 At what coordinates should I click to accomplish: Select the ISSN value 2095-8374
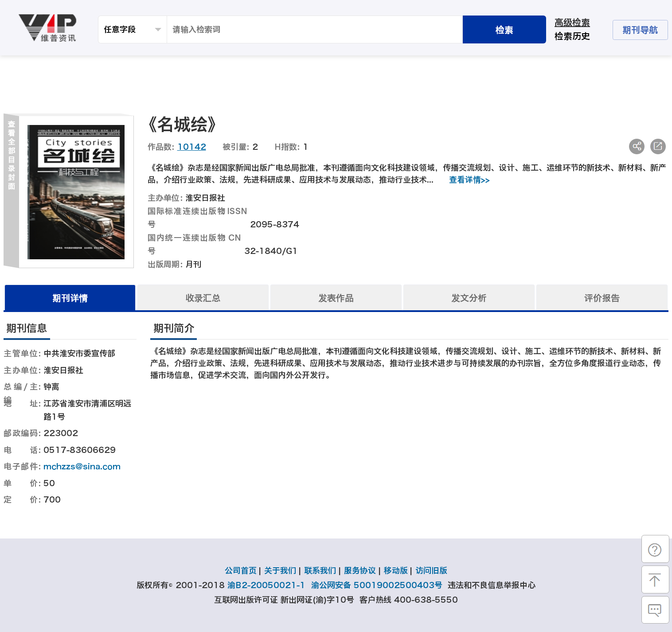(x=275, y=224)
